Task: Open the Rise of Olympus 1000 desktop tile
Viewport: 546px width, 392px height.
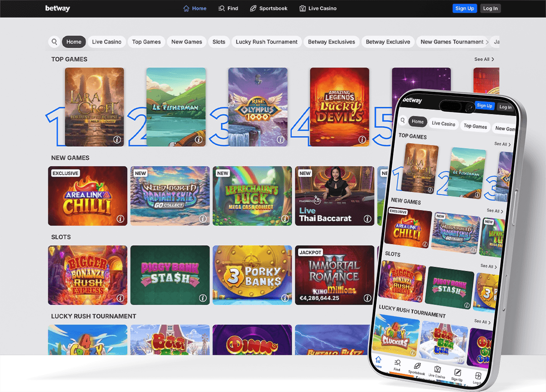Action: [258, 107]
